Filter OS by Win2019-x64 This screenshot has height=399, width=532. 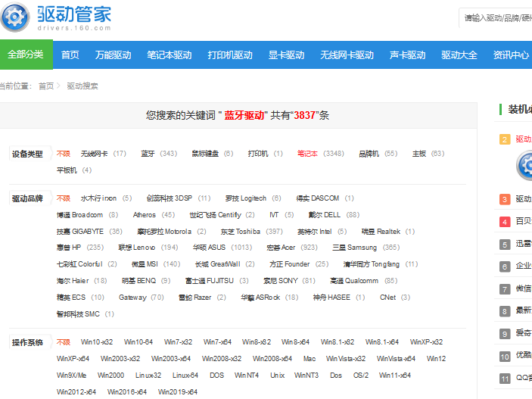(177, 392)
